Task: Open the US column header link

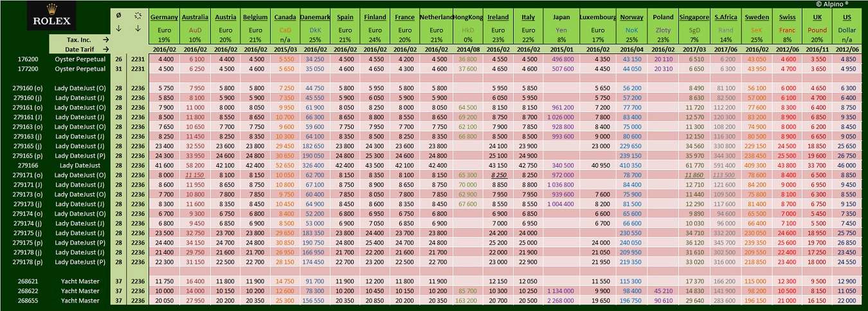Action: pos(847,17)
